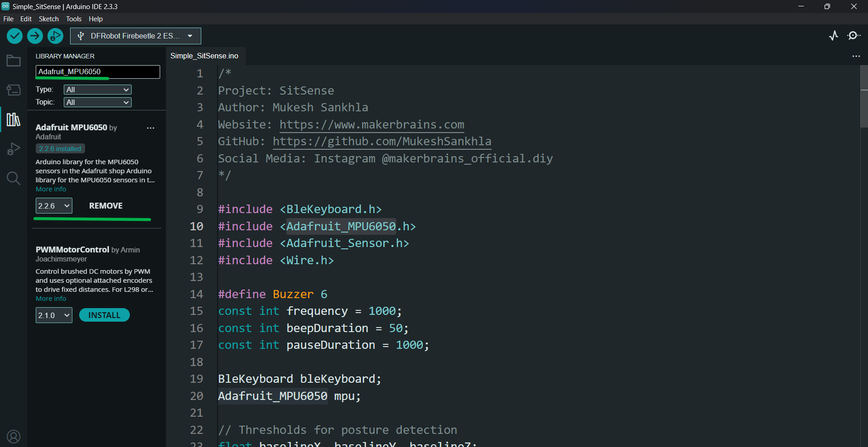Click the Thresholds for posture detection comment
This screenshot has height=447, width=868.
(x=337, y=430)
